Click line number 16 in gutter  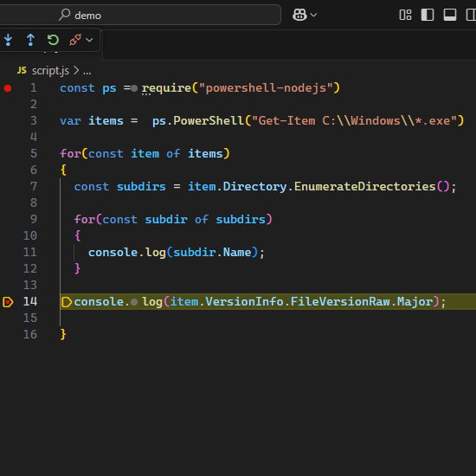tap(30, 334)
